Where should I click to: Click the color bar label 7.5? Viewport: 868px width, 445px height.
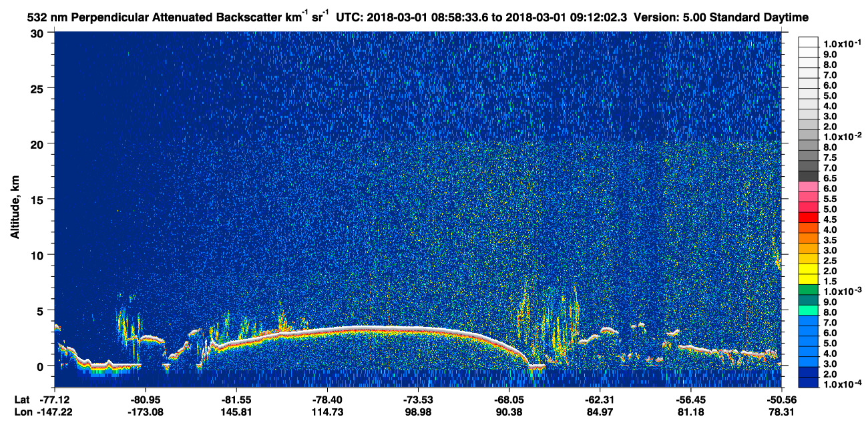point(830,157)
